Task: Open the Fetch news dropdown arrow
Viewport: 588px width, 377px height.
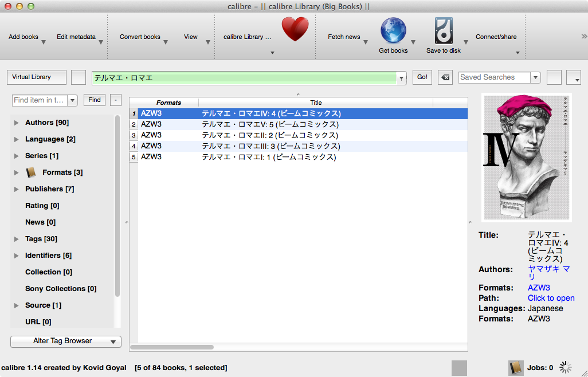Action: [x=366, y=42]
